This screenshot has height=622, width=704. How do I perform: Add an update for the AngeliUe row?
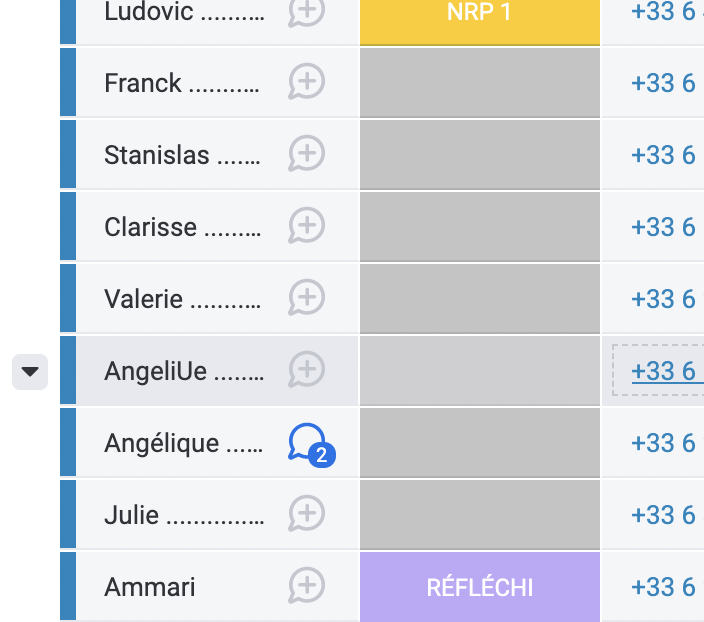click(307, 371)
